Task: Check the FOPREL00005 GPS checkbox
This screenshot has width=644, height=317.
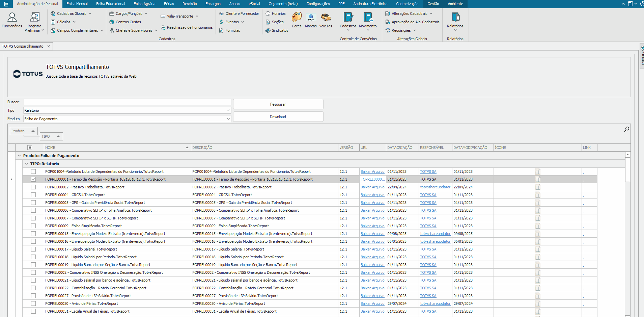Action: (x=33, y=203)
